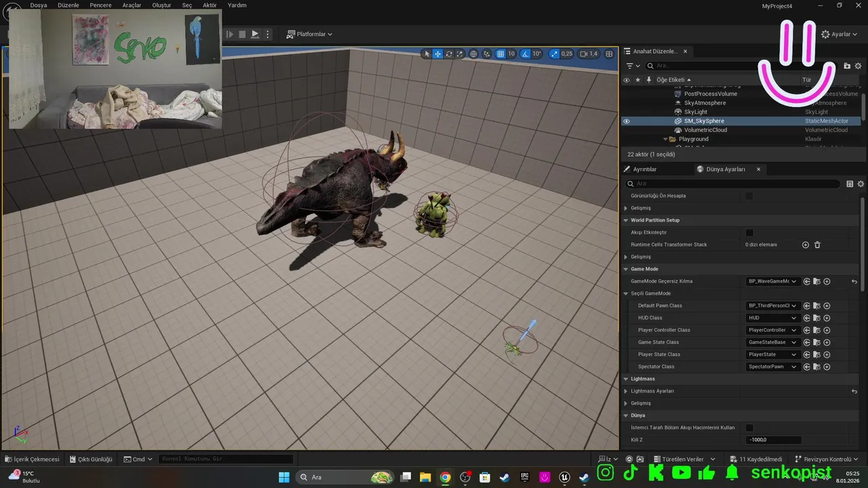Viewport: 868px width, 488px height.
Task: Open Yardım menu
Action: click(237, 5)
